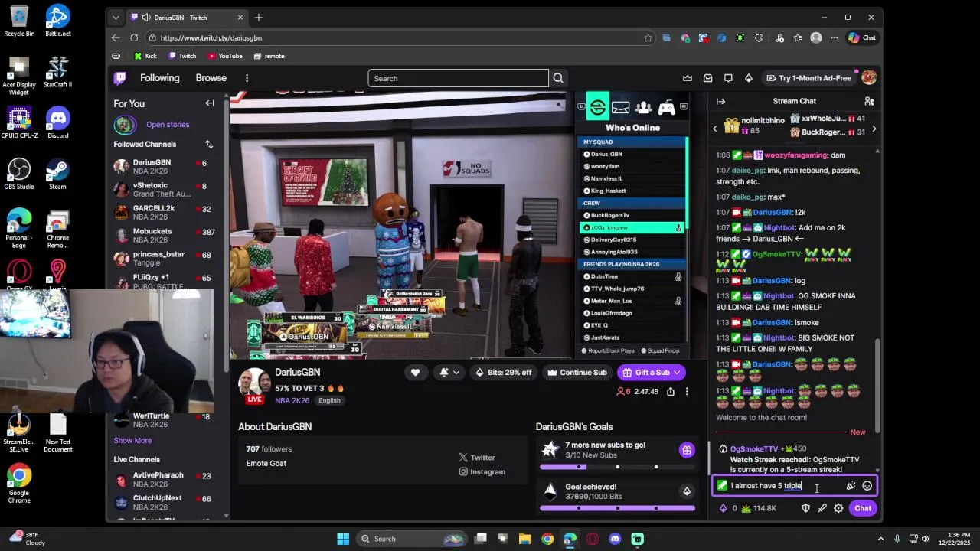The height and width of the screenshot is (551, 980).
Task: Collapse the For You sidebar
Action: pos(210,103)
